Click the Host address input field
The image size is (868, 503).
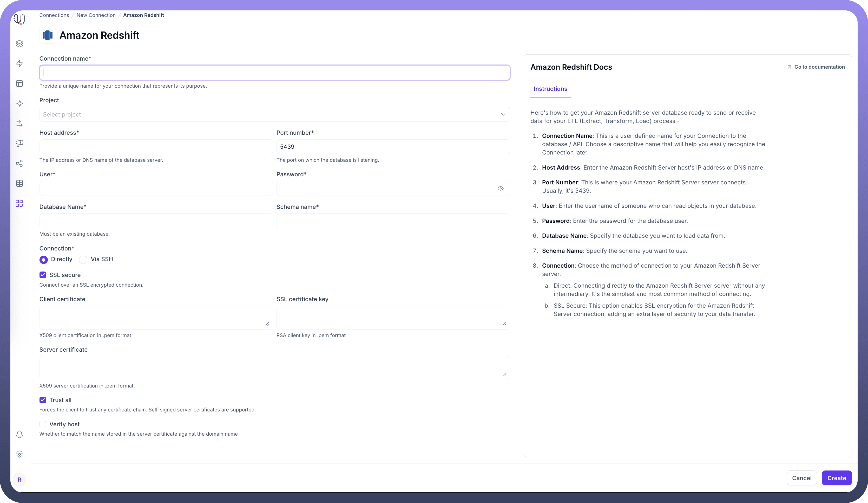point(156,147)
